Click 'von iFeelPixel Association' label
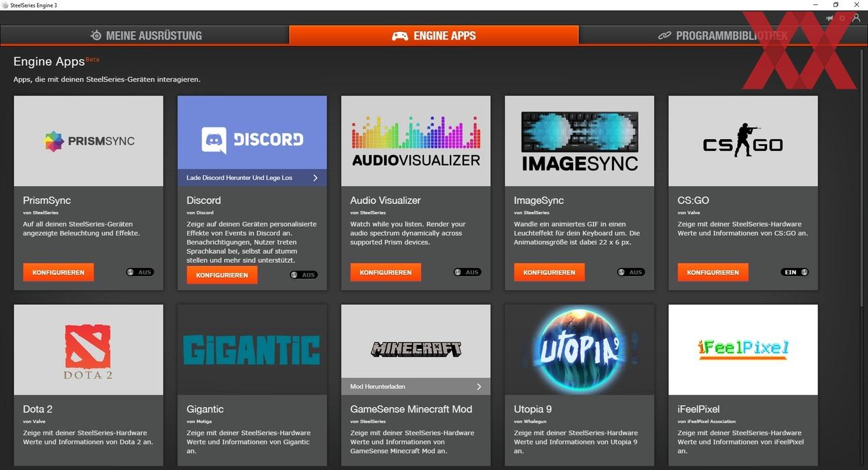The height and width of the screenshot is (470, 868). pos(707,422)
